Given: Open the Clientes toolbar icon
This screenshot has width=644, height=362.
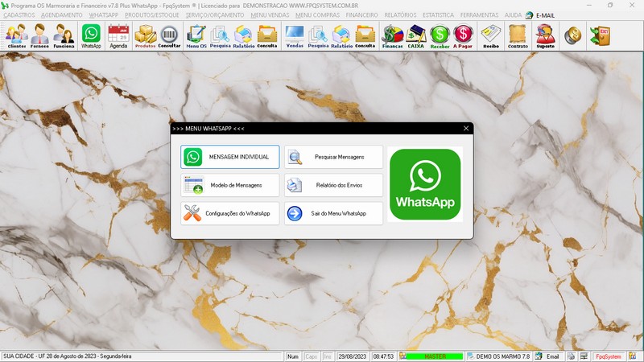Looking at the screenshot, I should pyautogui.click(x=16, y=35).
